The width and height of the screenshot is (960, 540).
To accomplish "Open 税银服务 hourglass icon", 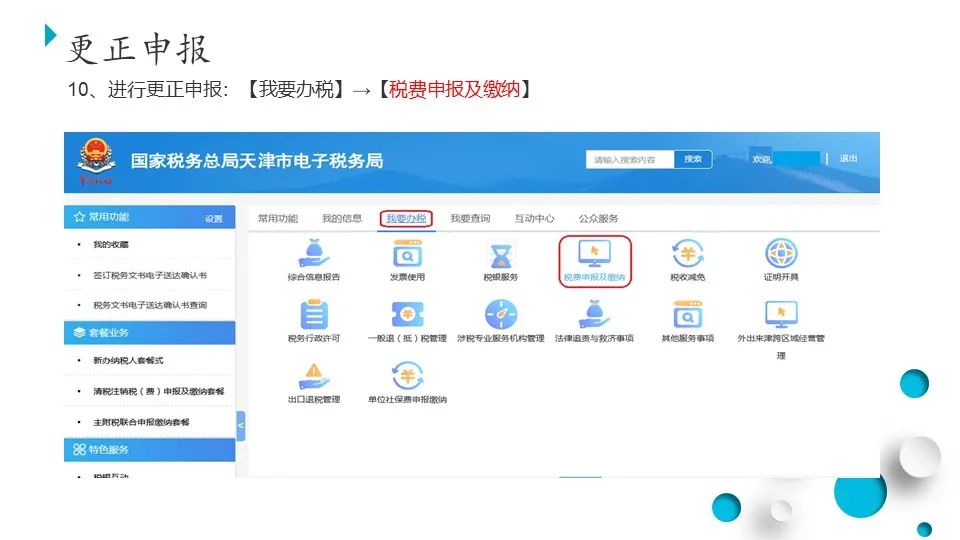I will coord(501,255).
